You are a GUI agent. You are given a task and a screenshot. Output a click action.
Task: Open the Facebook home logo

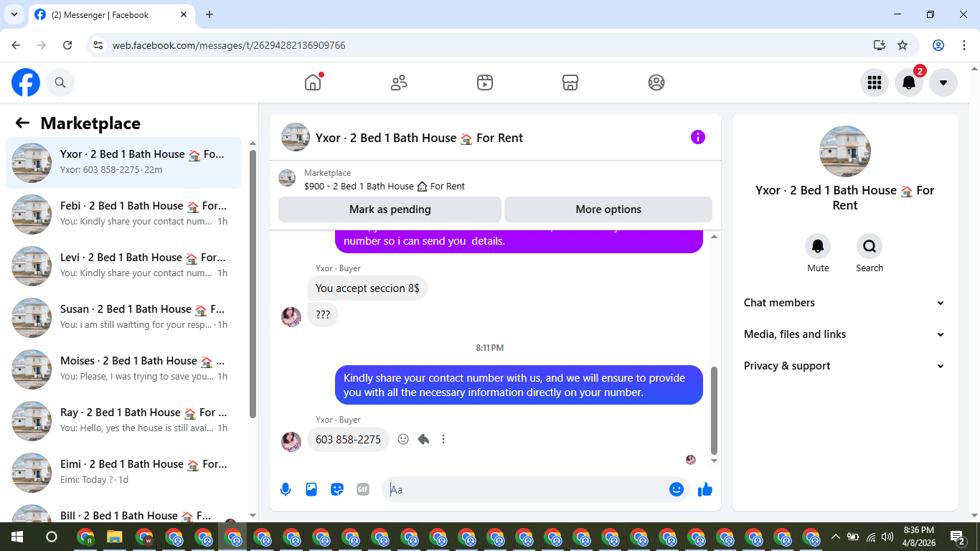pos(26,83)
